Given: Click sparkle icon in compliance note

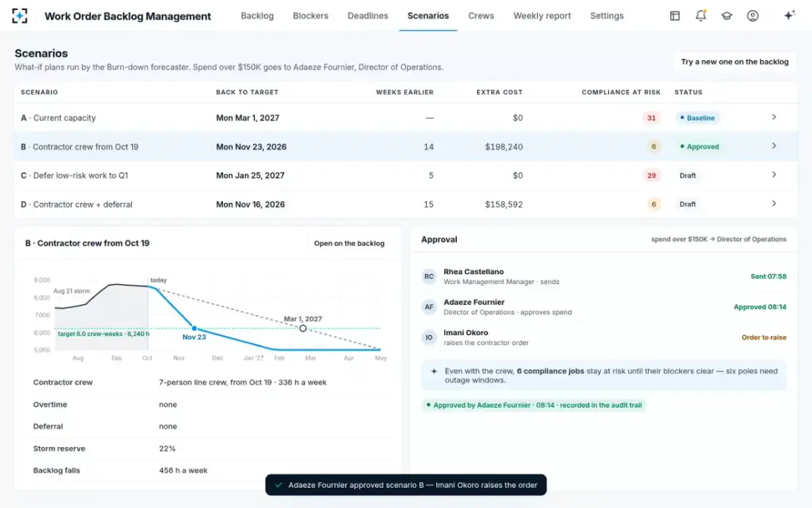Looking at the screenshot, I should [434, 371].
